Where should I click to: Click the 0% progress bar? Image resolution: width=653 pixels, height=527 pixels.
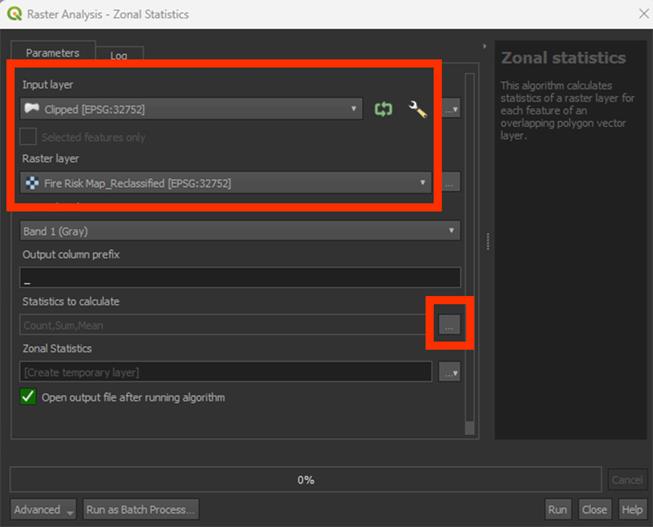pyautogui.click(x=306, y=480)
